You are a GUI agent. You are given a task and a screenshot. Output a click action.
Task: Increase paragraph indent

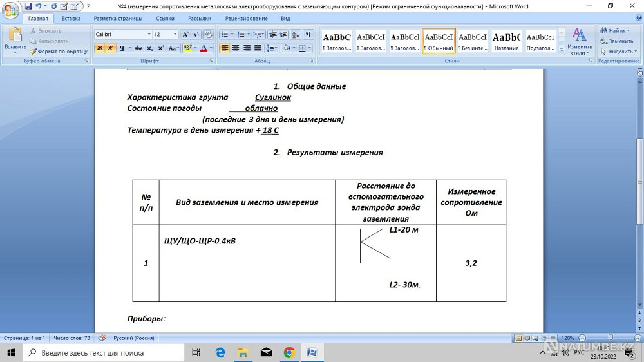tap(284, 35)
